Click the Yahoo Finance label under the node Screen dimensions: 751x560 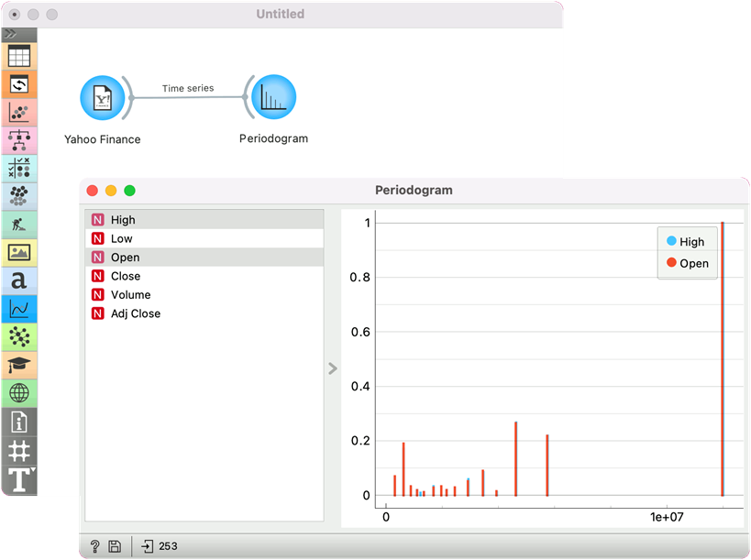(x=103, y=139)
